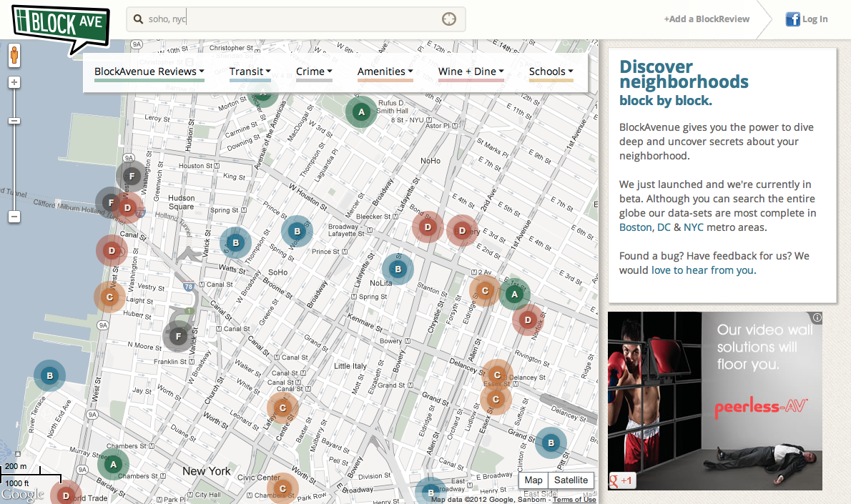851x504 pixels.
Task: Click the map zoom slider handle
Action: (14, 120)
